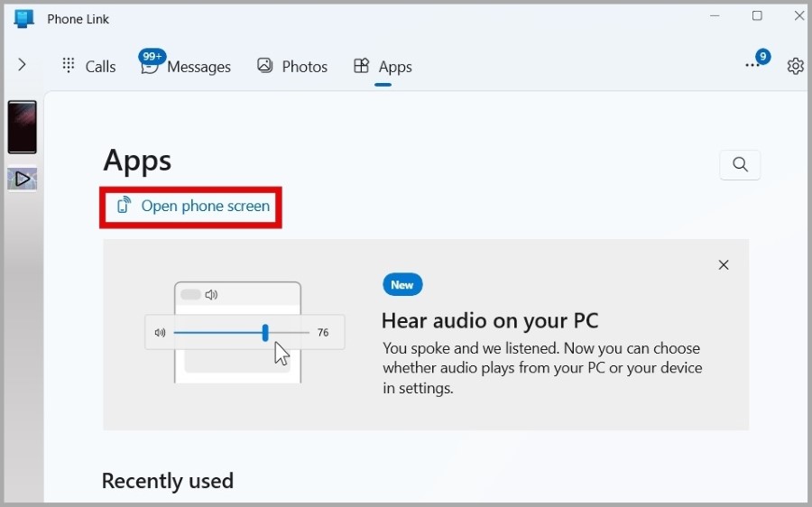Click the phone screen thumbnail in the sidebar
The width and height of the screenshot is (812, 507).
click(23, 127)
